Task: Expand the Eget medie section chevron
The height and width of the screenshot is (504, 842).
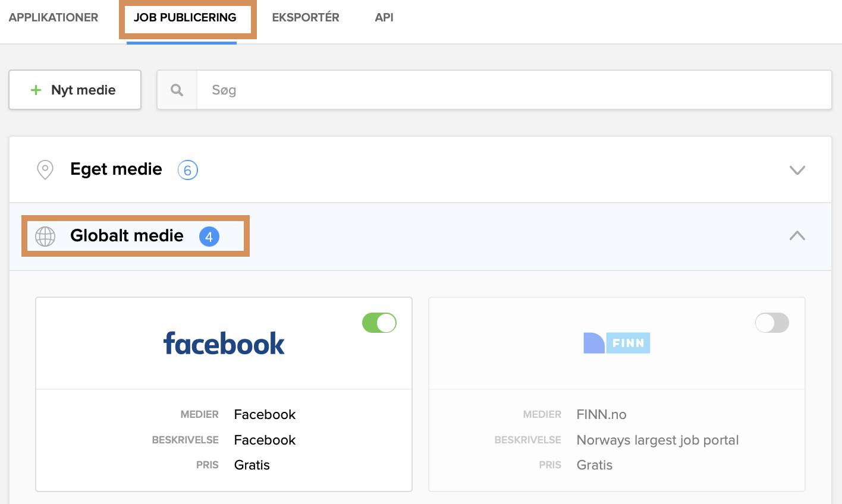Action: 797,170
